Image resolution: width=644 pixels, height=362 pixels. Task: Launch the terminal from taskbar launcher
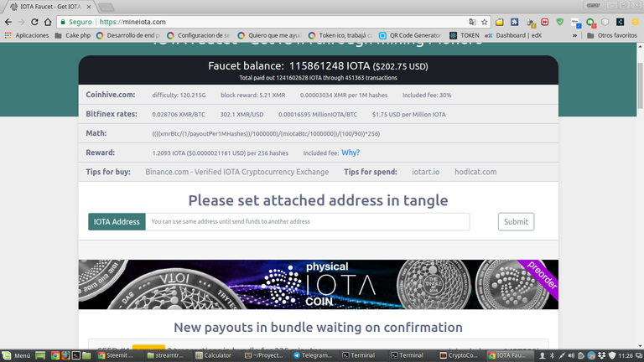point(76,355)
